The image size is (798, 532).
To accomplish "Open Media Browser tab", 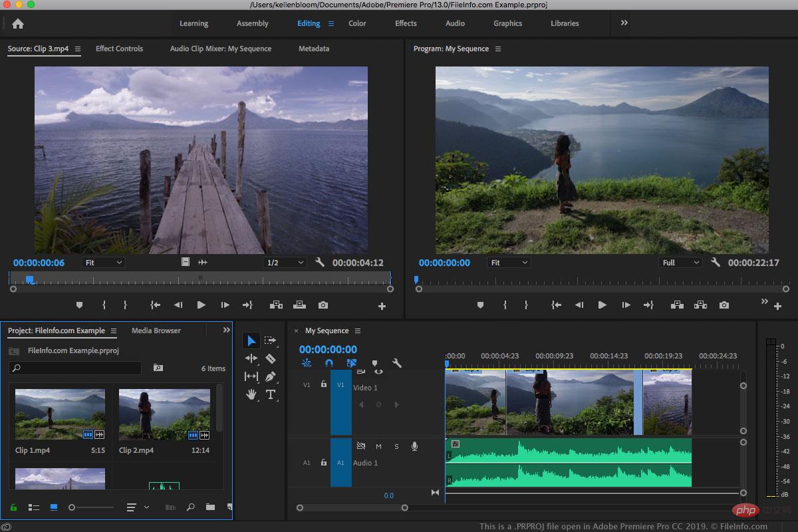I will point(156,331).
